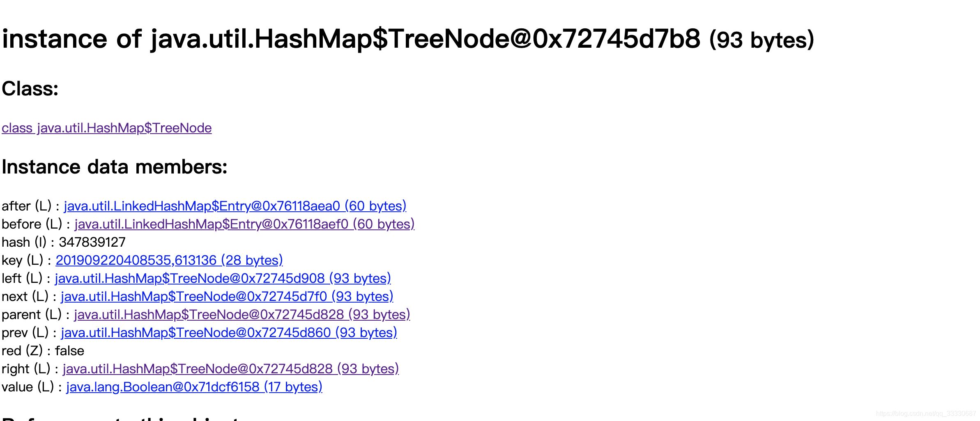Click the 'hash (I)' field label
Screen dimensions: 980x421
coord(24,242)
